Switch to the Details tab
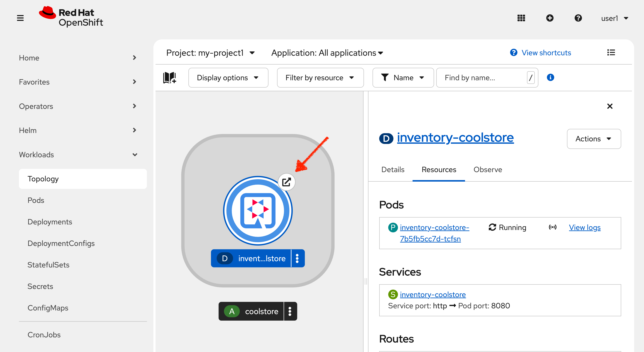This screenshot has height=352, width=644. (393, 170)
